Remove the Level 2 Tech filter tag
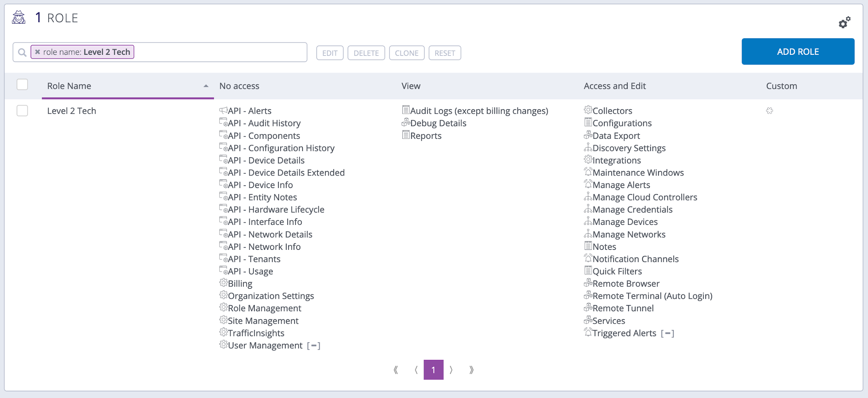 coord(37,52)
